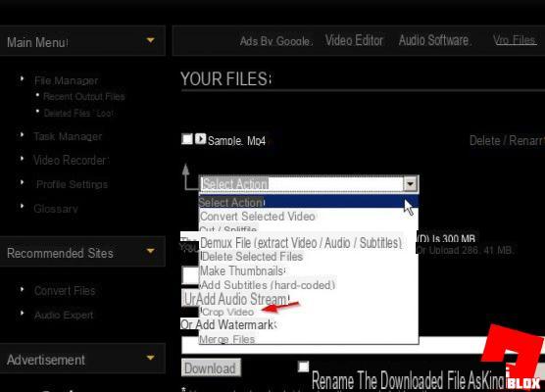Collapse Main Menu with its yellow arrow
This screenshot has width=545, height=392.
click(150, 40)
